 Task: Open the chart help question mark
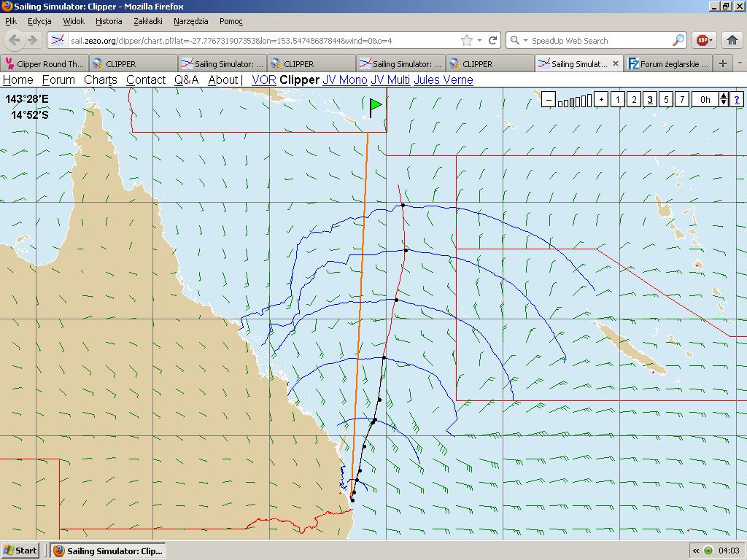point(737,100)
